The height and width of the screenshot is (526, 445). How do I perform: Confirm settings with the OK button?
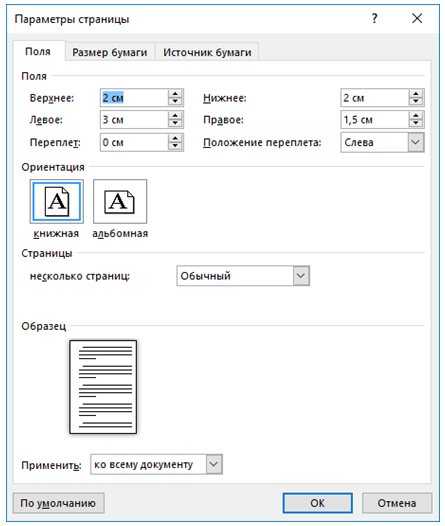[x=317, y=503]
